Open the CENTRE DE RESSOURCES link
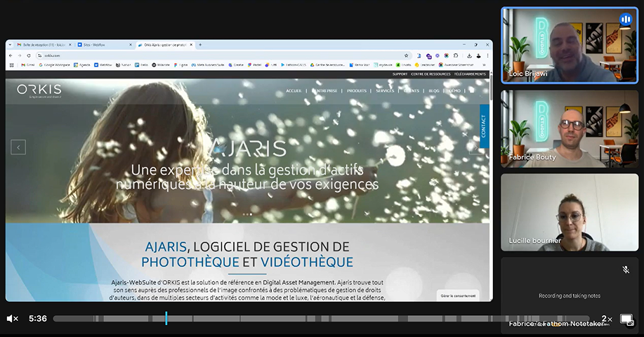 point(431,74)
